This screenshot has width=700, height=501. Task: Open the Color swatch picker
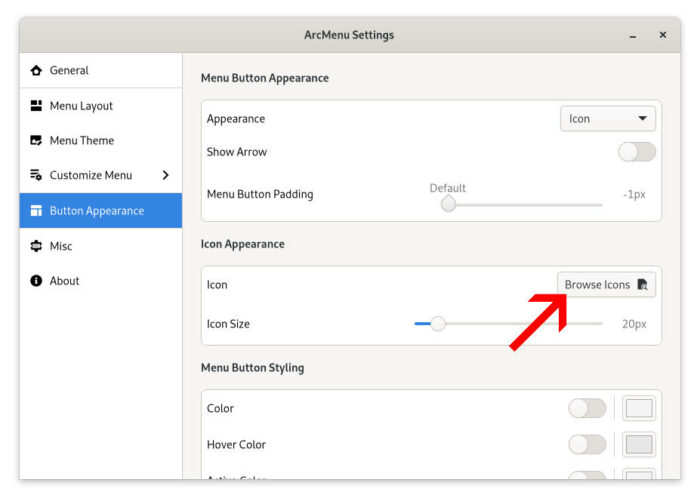click(x=639, y=408)
